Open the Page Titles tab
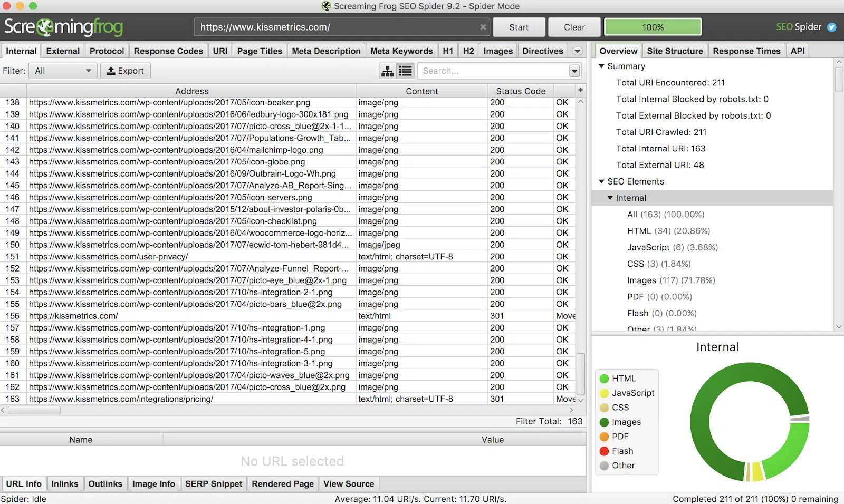The height and width of the screenshot is (504, 844). [260, 51]
